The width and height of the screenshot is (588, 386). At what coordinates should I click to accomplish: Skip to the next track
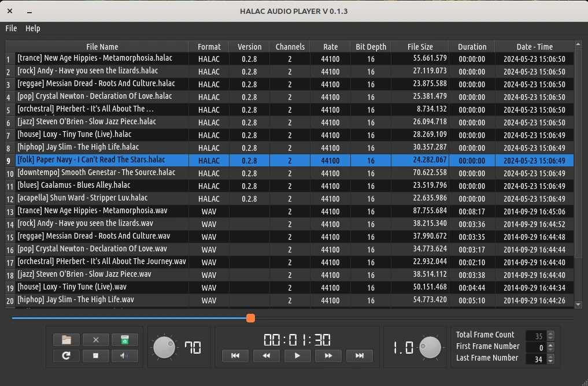tap(359, 356)
